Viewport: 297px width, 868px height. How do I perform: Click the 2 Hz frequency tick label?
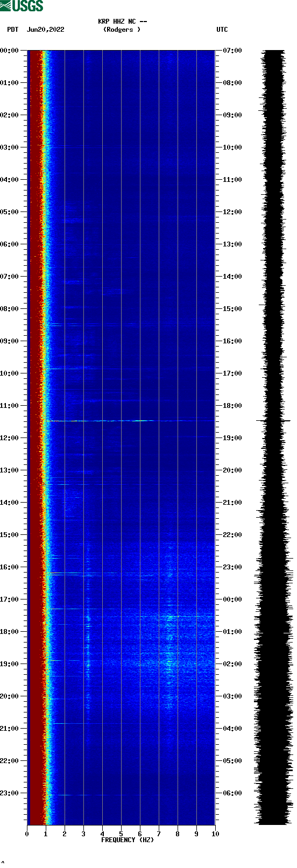65,834
